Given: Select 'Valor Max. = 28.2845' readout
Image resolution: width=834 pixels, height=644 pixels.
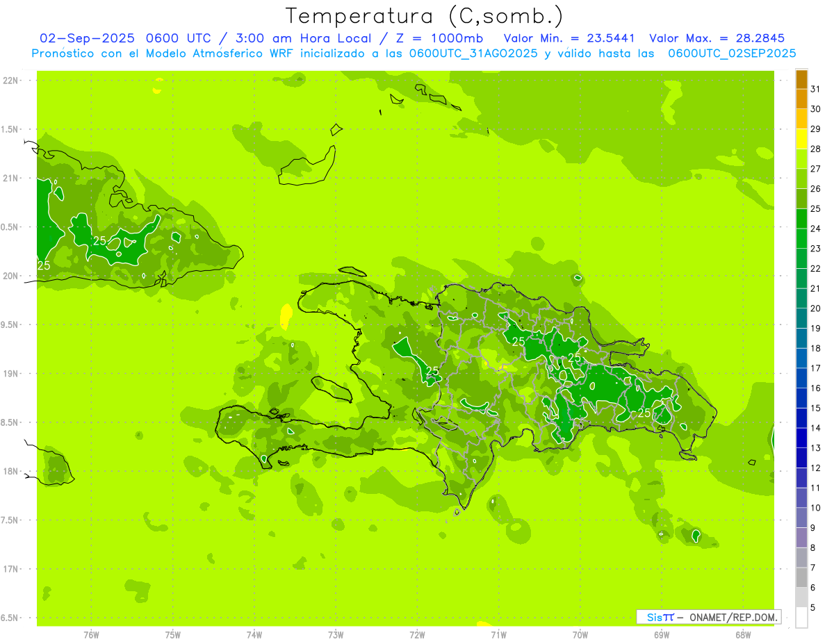Looking at the screenshot, I should click(x=717, y=38).
